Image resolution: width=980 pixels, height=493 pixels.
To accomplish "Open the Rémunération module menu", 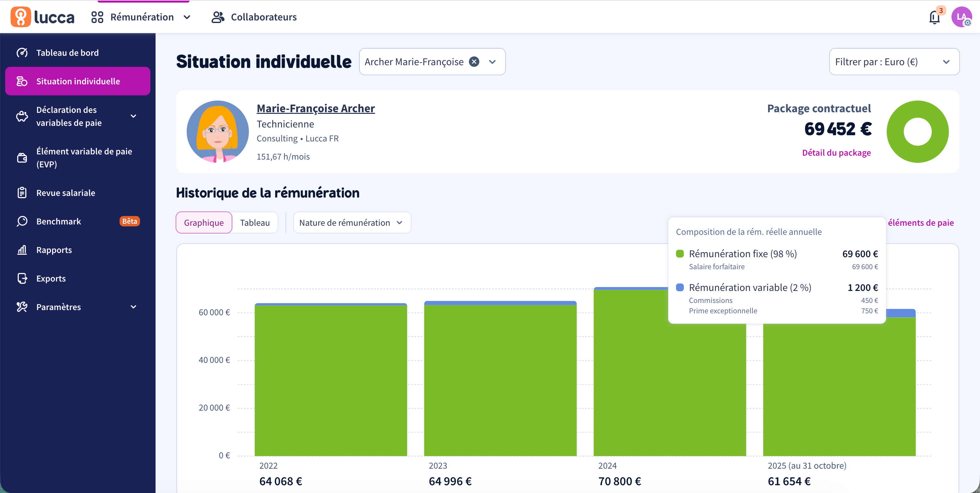I will click(142, 17).
